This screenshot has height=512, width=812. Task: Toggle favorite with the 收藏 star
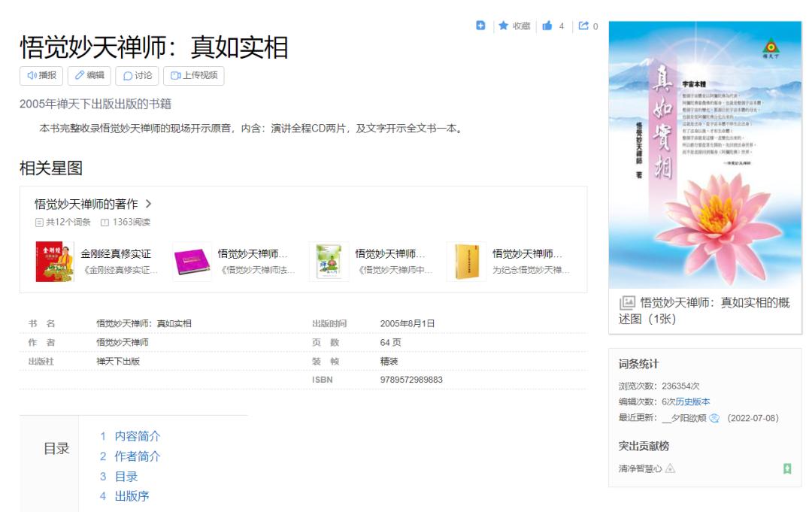(x=503, y=26)
